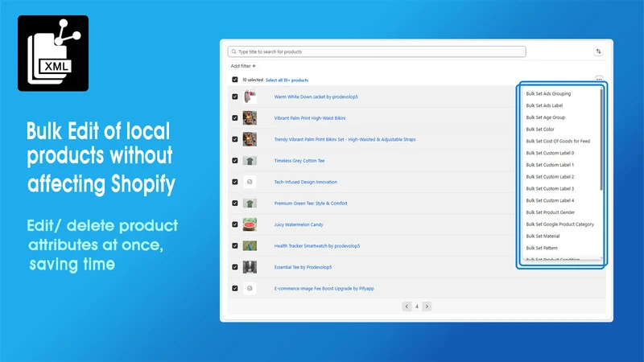Choose Bulk Set Custom Label 4

click(x=550, y=200)
